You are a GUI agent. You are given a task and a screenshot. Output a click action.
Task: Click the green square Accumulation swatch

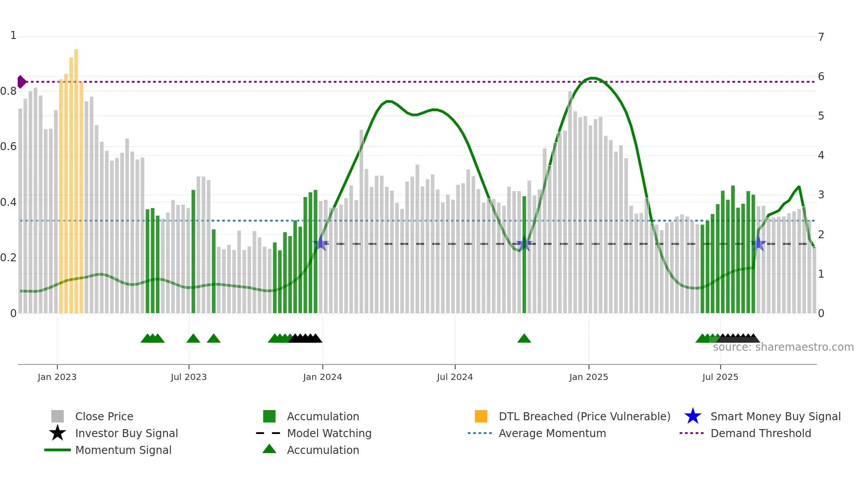pyautogui.click(x=269, y=416)
